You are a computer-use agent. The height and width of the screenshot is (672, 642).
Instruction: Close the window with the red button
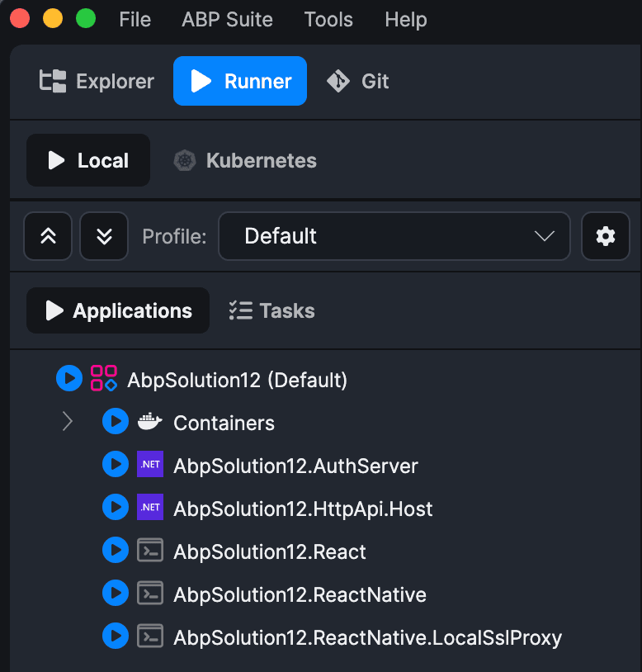[x=20, y=19]
